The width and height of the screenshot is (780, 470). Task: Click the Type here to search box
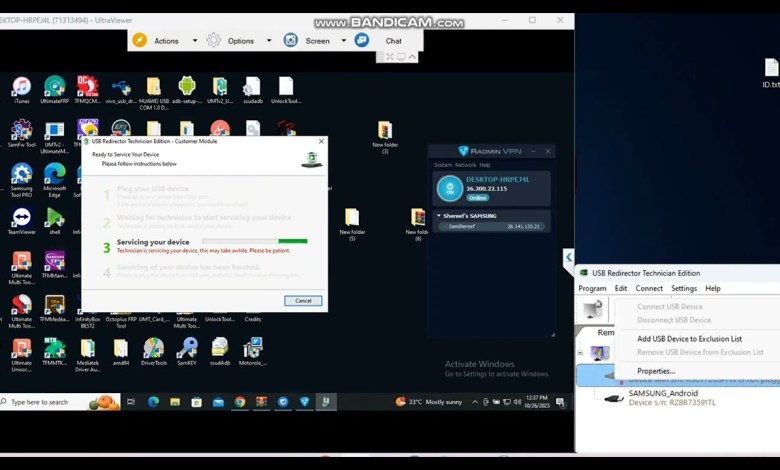(x=60, y=402)
